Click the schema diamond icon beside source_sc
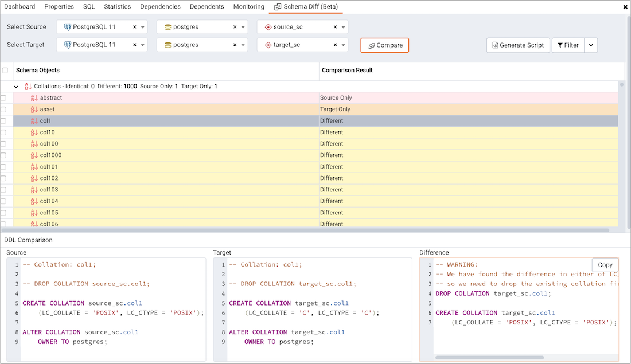This screenshot has height=364, width=631. [x=268, y=27]
